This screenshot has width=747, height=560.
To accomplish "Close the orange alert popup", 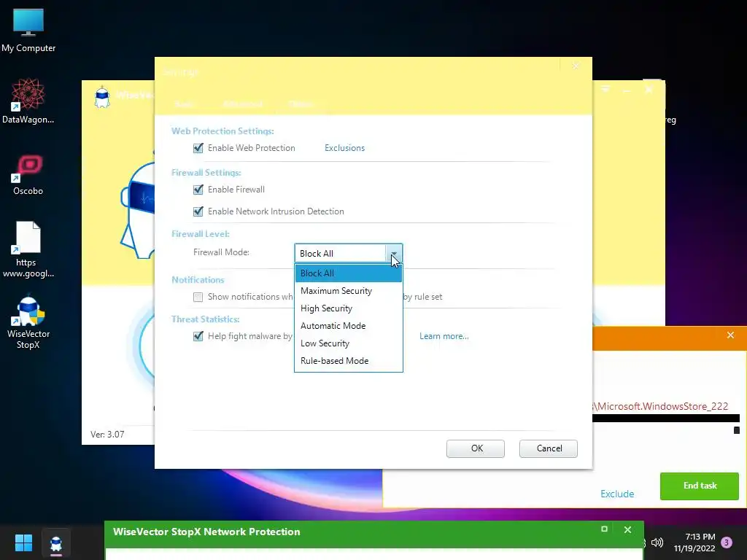I will pos(730,335).
